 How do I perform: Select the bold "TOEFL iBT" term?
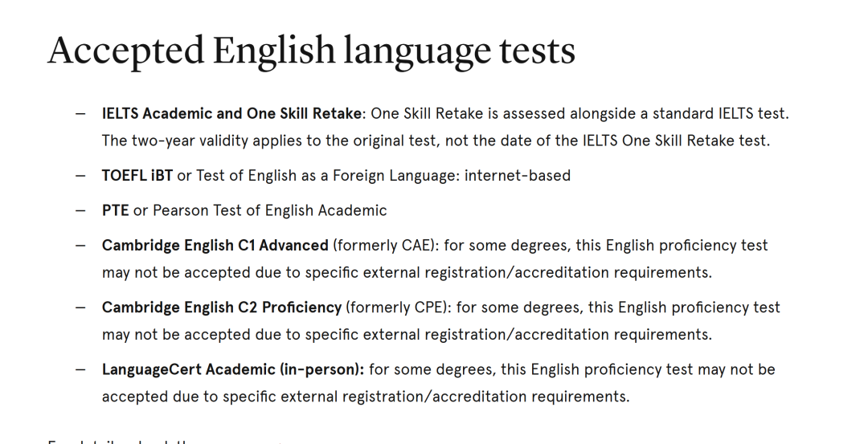point(137,175)
